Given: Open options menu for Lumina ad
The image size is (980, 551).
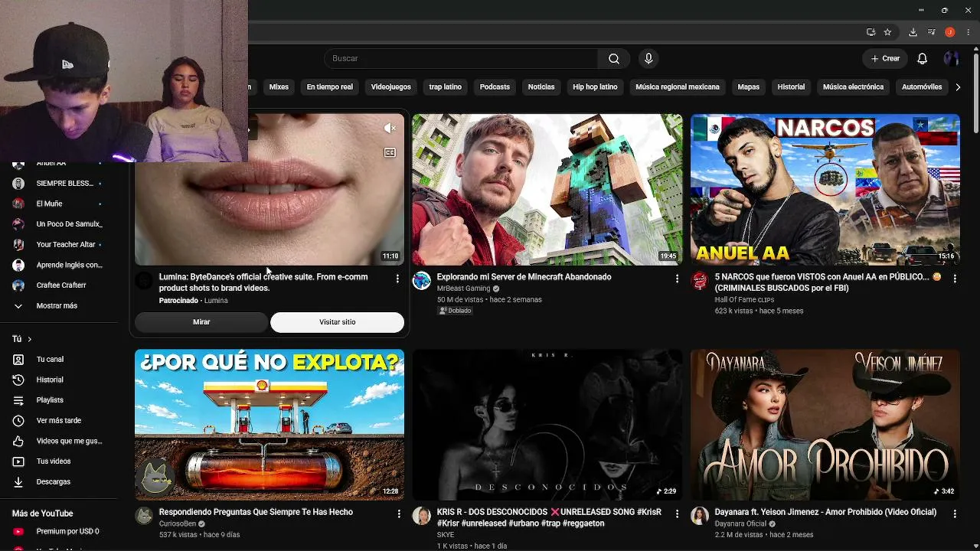Looking at the screenshot, I should click(x=397, y=279).
